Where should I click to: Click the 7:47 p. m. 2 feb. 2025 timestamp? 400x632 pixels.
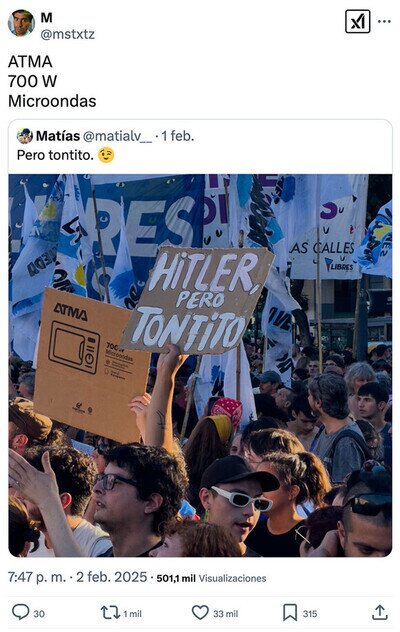(x=77, y=577)
